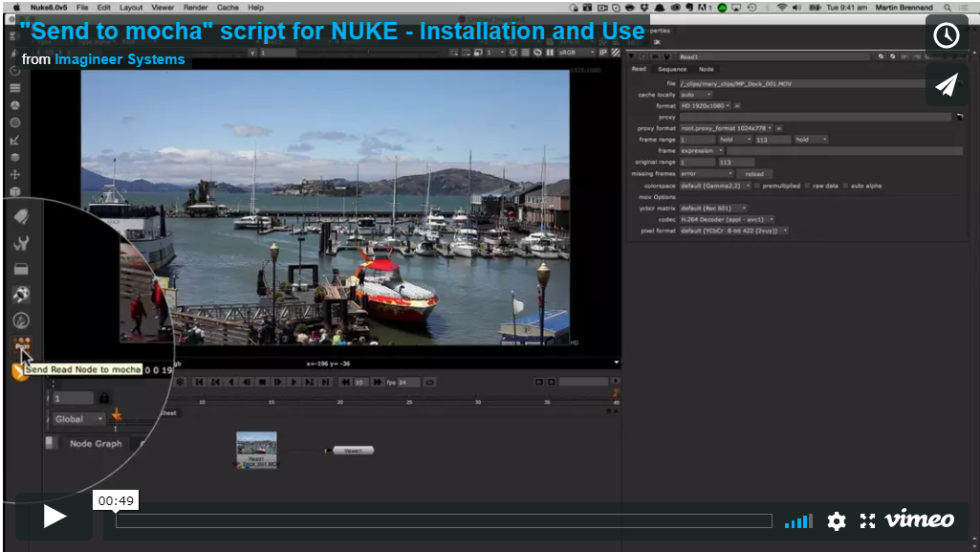Open the video title link
980x552 pixels.
tap(333, 32)
